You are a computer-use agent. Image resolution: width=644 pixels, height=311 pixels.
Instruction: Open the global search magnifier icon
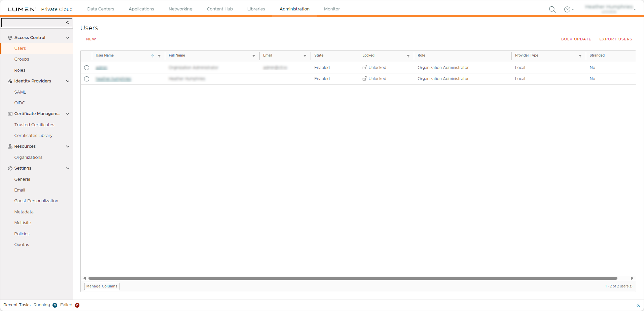click(552, 9)
